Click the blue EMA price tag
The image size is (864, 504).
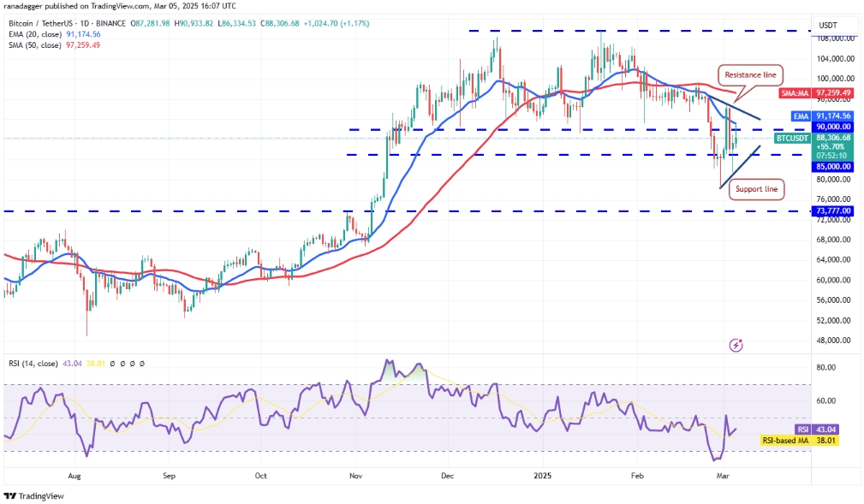coord(822,116)
